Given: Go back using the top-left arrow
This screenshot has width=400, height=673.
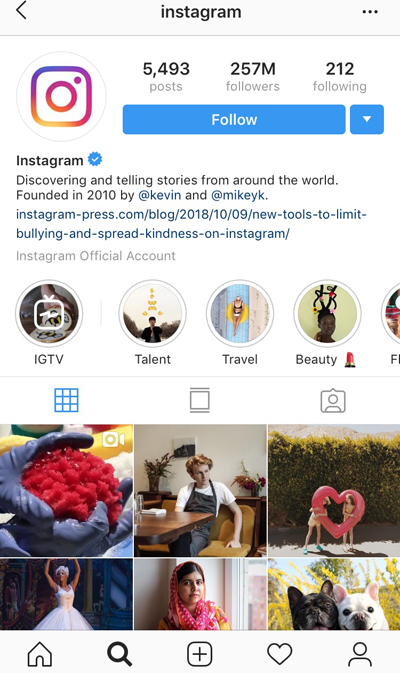Looking at the screenshot, I should tap(21, 10).
